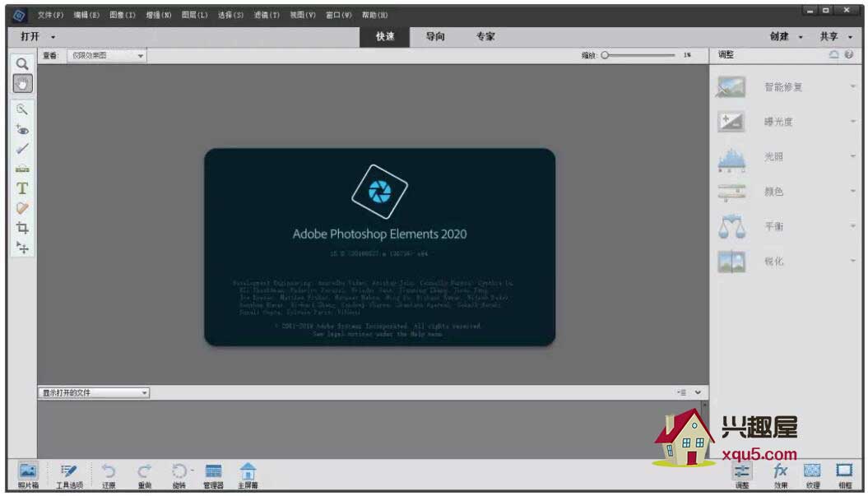Switch to the 导向 guided tab
Image resolution: width=868 pixels, height=496 pixels.
pyautogui.click(x=435, y=37)
